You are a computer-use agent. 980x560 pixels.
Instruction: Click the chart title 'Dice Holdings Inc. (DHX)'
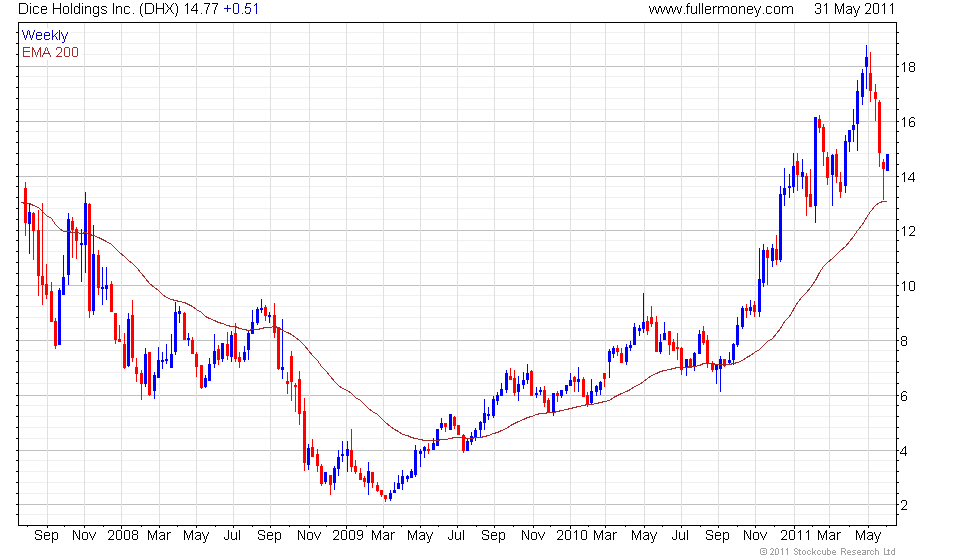coord(99,9)
